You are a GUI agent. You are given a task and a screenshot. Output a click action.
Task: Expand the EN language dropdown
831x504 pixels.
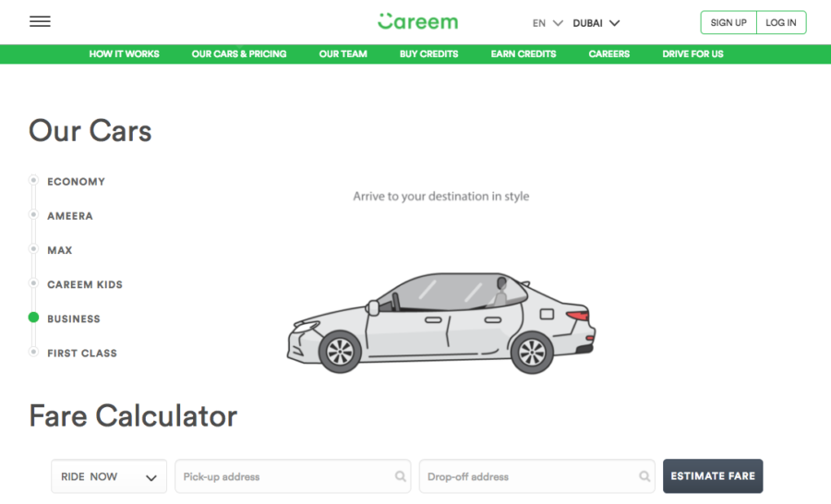tap(548, 23)
